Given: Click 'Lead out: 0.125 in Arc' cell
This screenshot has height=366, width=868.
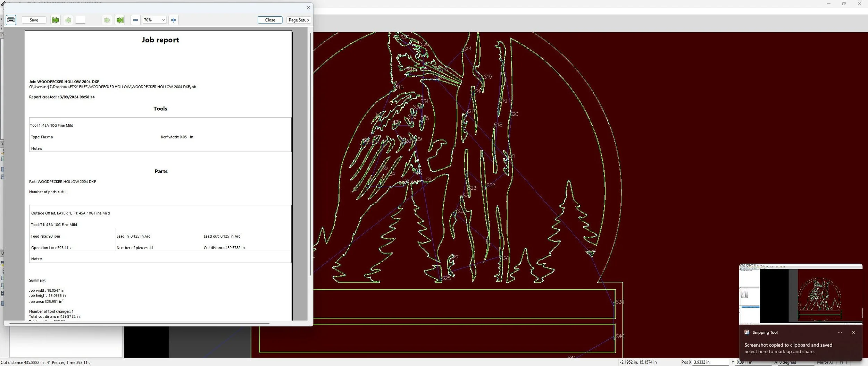Looking at the screenshot, I should point(222,236).
